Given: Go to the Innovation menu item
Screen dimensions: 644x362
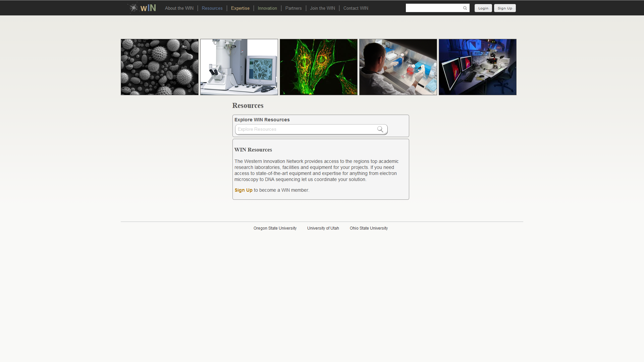Looking at the screenshot, I should [x=267, y=8].
